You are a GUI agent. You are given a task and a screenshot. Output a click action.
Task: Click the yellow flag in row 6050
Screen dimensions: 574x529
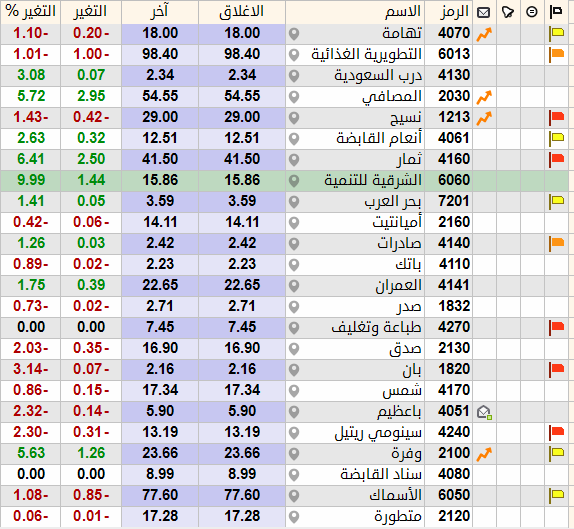(x=556, y=496)
